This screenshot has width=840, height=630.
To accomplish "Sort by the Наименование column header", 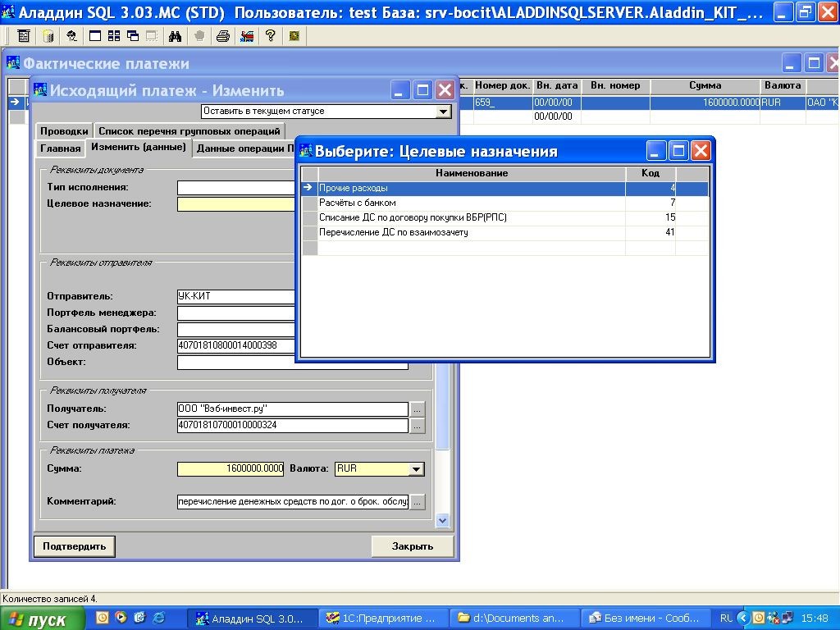I will 472,174.
